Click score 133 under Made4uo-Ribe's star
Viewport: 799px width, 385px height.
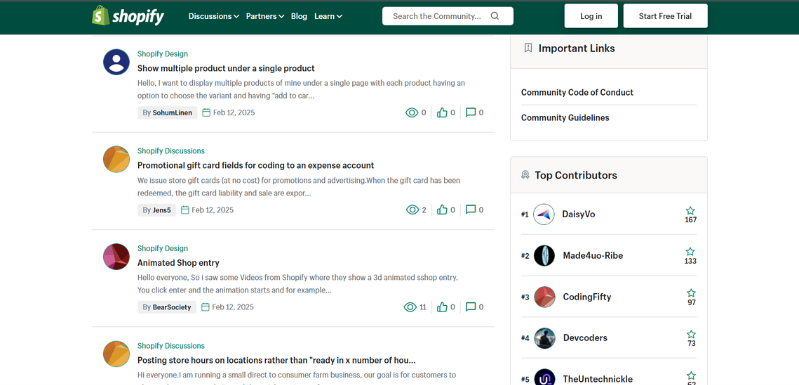[690, 261]
